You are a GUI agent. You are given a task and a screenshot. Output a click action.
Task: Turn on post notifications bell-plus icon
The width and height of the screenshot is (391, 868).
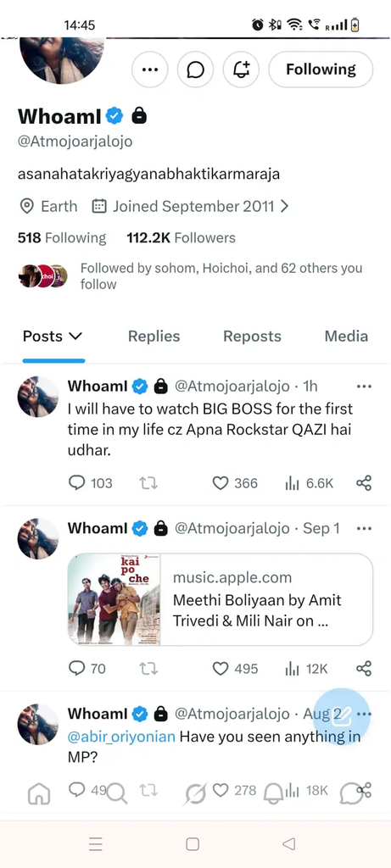(241, 70)
